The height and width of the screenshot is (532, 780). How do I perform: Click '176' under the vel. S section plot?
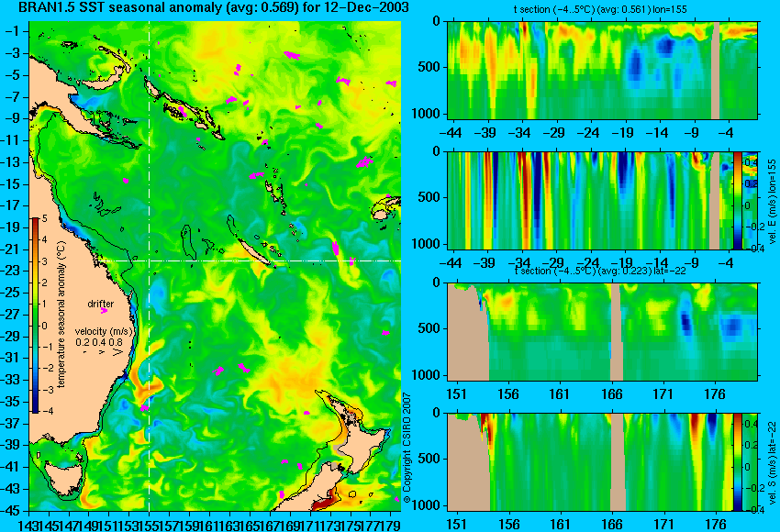point(715,524)
